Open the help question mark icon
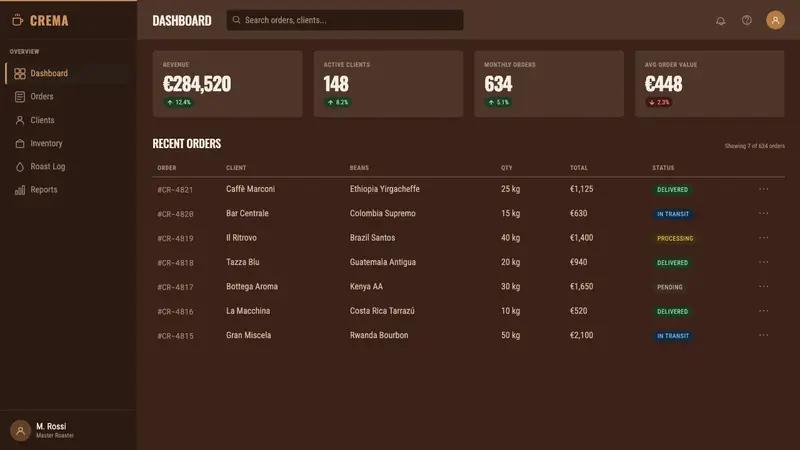 coord(746,20)
